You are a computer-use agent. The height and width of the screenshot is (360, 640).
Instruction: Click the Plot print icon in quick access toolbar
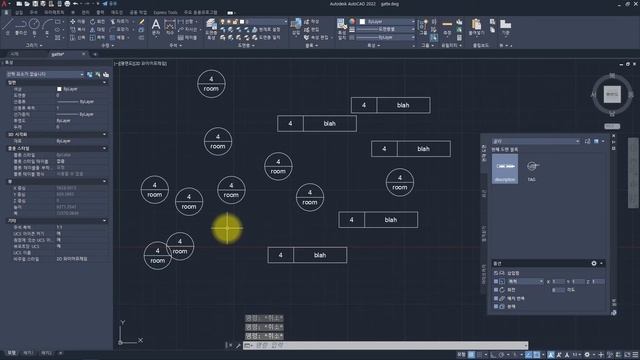[67, 4]
